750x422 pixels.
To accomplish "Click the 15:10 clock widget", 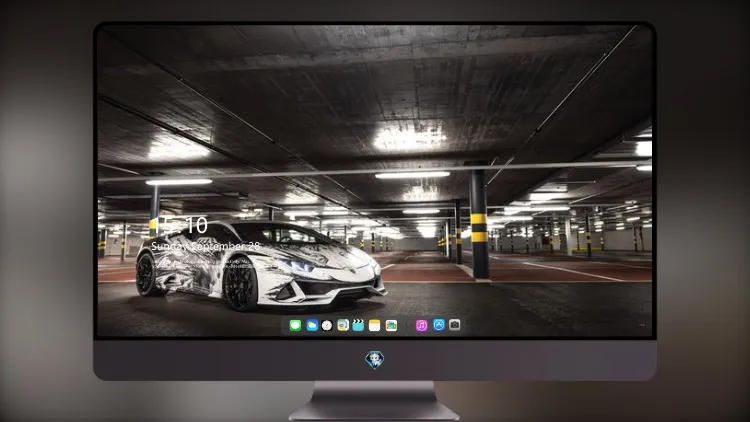I will click(182, 225).
